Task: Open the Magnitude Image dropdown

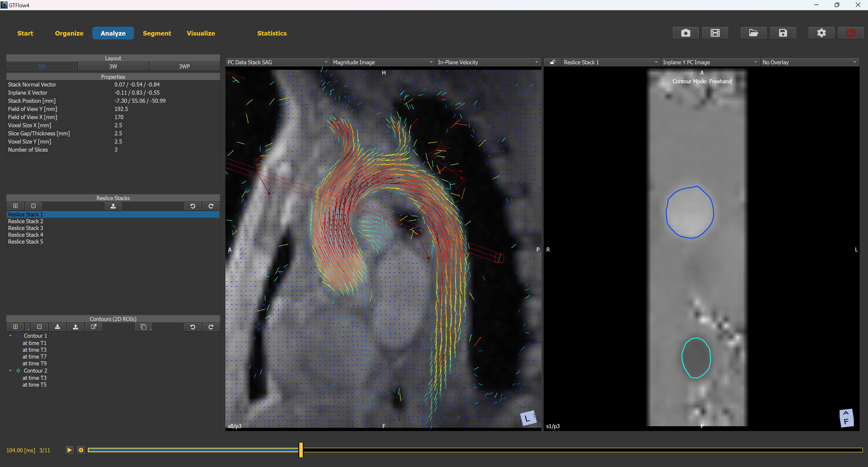Action: (x=383, y=62)
